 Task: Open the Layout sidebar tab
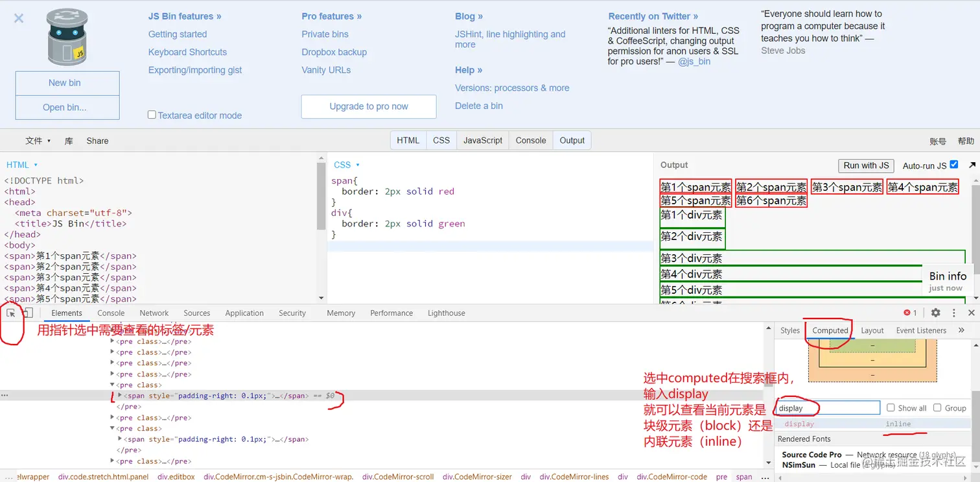[x=872, y=330]
